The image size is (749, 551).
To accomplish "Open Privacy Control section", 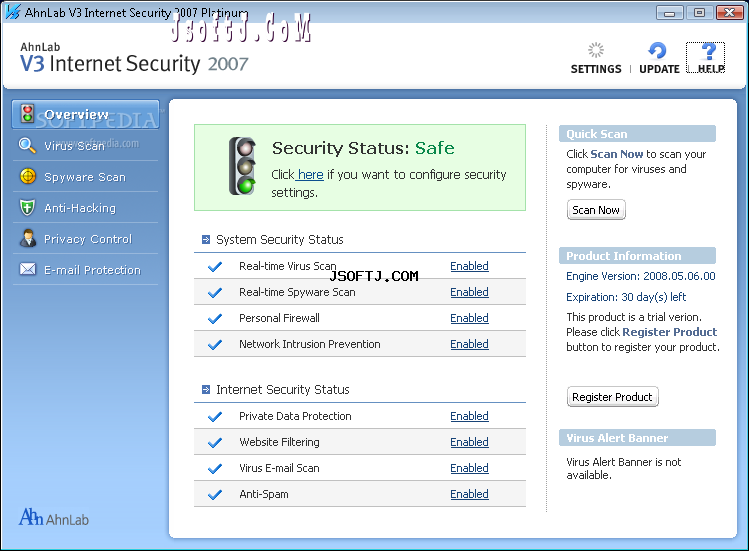I will [x=86, y=238].
